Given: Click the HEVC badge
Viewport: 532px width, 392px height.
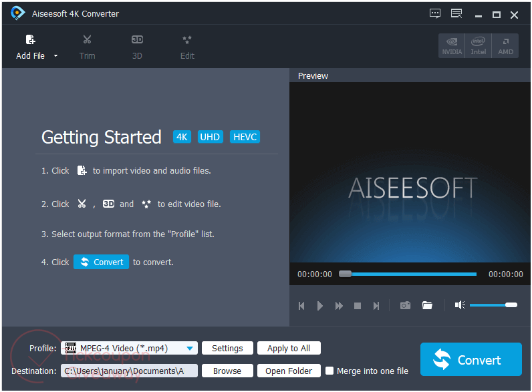Looking at the screenshot, I should pyautogui.click(x=245, y=137).
